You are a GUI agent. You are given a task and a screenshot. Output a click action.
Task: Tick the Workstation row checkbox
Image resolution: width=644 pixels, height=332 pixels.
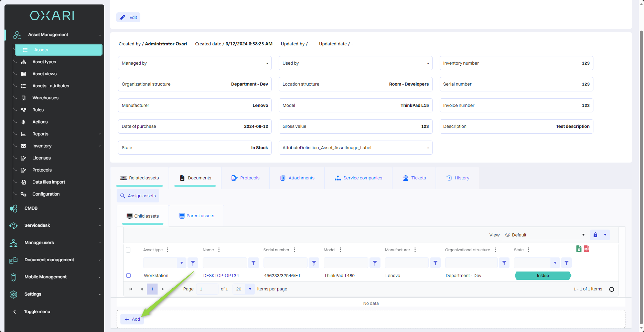pos(129,276)
